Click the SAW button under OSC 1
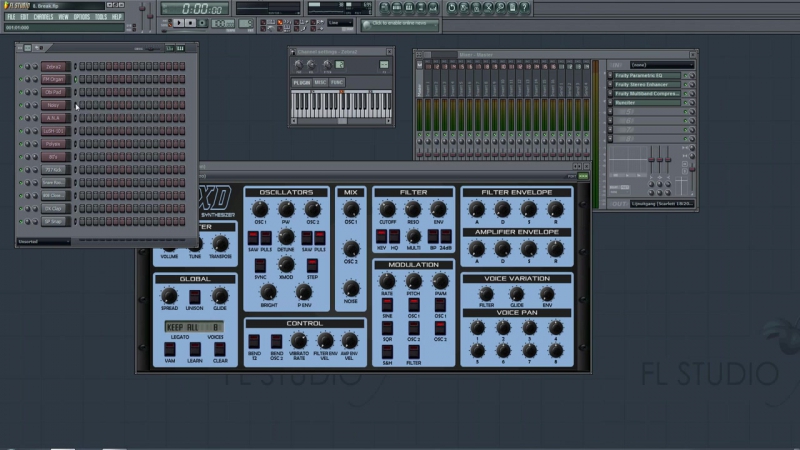 (253, 238)
